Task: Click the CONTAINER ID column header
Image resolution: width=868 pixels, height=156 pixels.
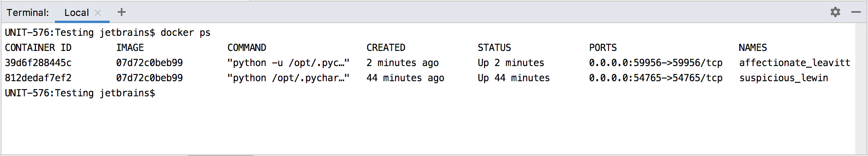Action: 38,48
